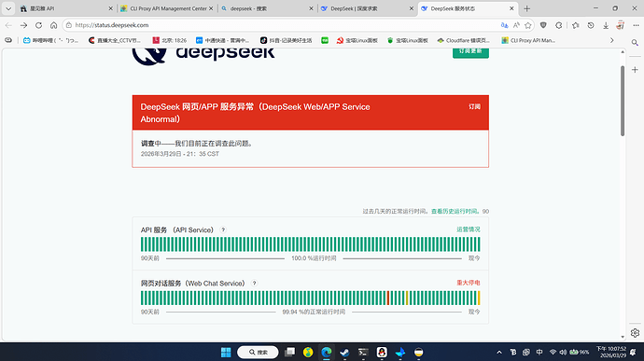
Task: Click the question mark beside Web Chat Service
Action: point(254,283)
